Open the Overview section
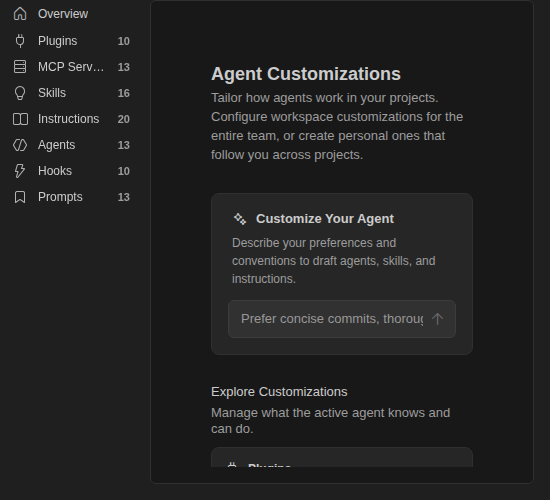Screen dimensions: 550x500 click(x=72, y=14)
